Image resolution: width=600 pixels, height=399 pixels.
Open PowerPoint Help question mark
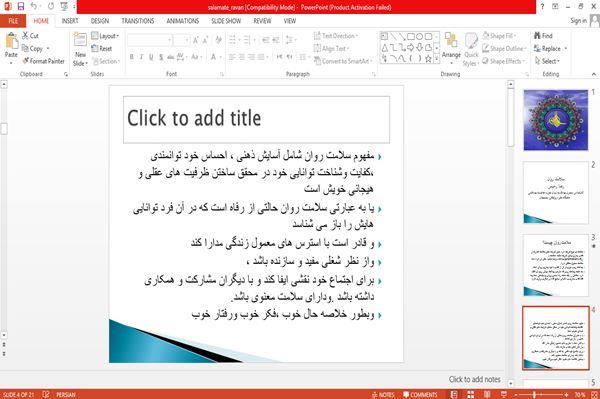click(x=542, y=7)
